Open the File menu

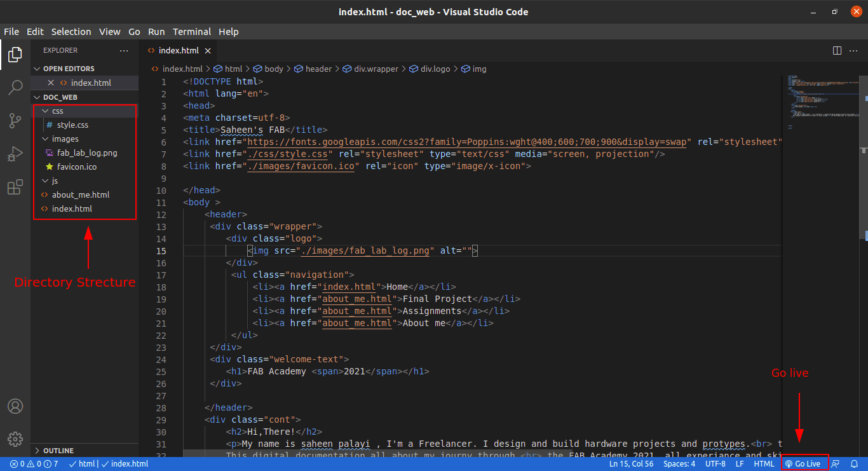[11, 32]
